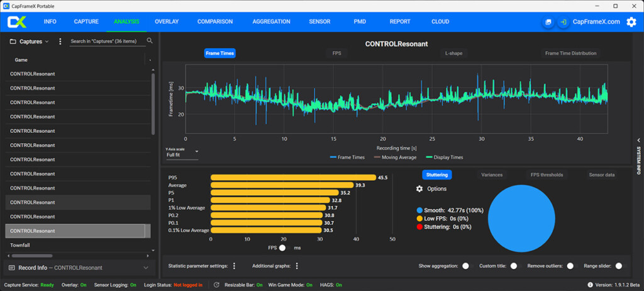Open the PMD tab

(360, 22)
